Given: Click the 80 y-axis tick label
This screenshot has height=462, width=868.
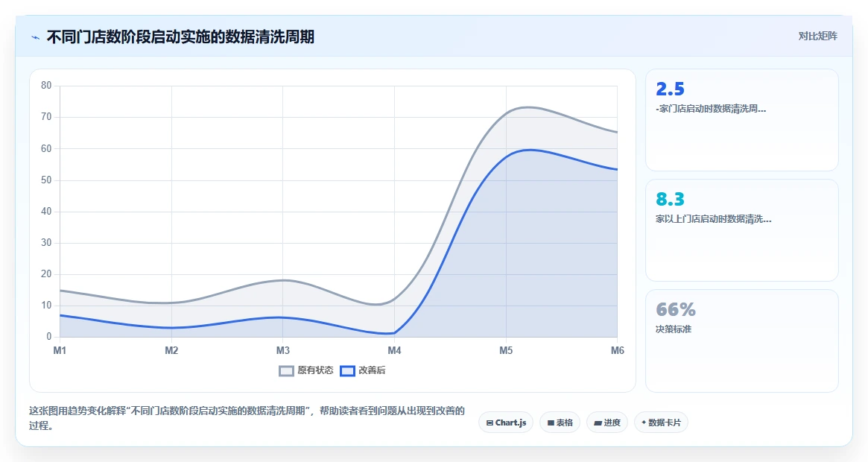Looking at the screenshot, I should 46,85.
